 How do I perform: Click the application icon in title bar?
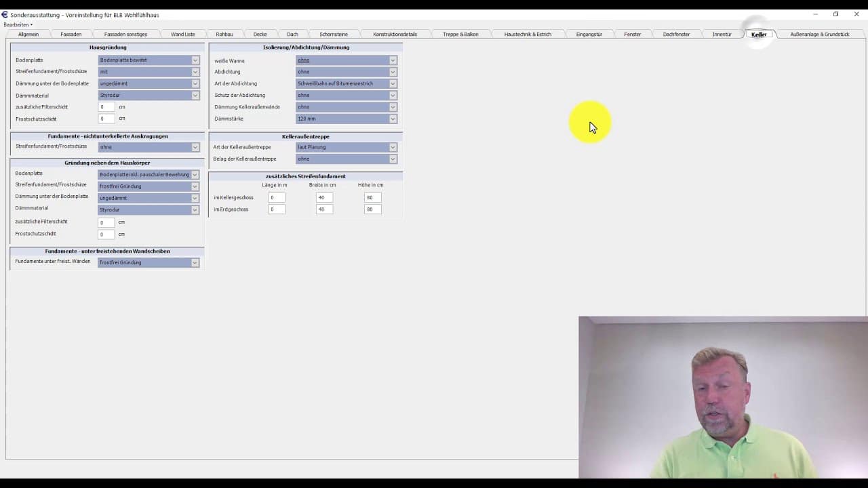[x=5, y=14]
